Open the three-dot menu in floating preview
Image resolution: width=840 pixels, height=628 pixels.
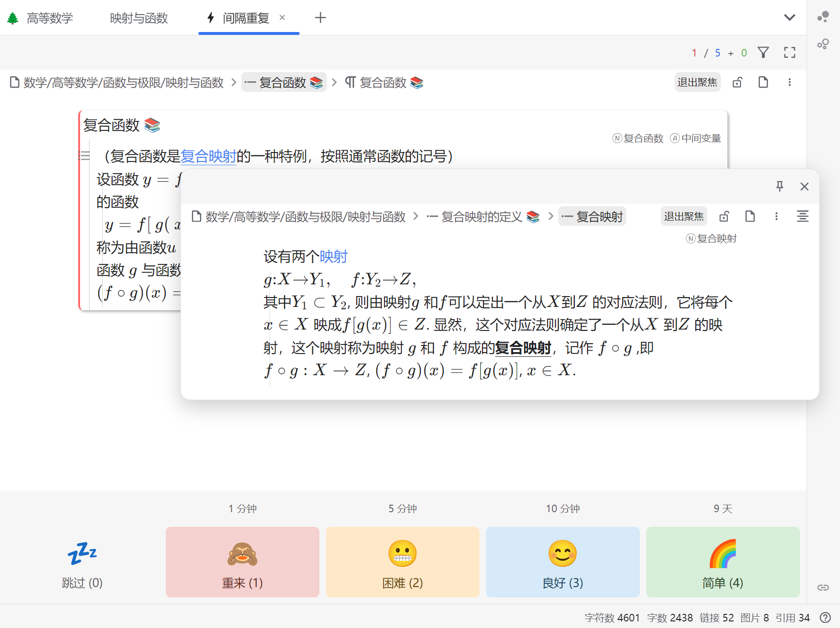pyautogui.click(x=776, y=216)
